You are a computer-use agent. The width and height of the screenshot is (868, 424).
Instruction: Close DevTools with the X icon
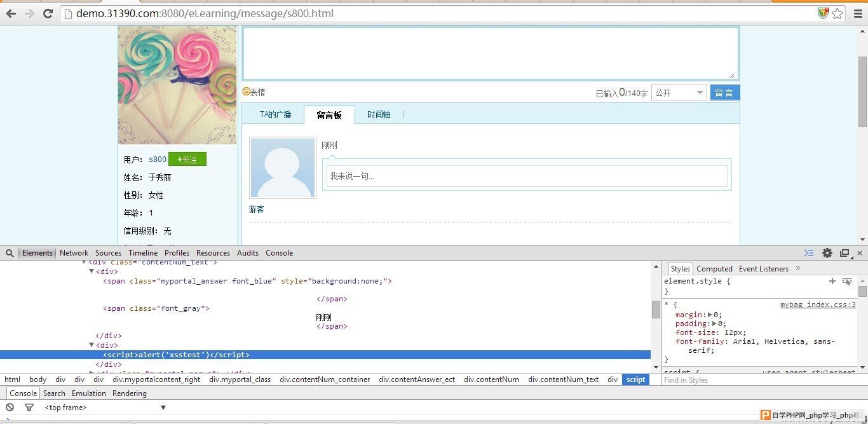pyautogui.click(x=860, y=253)
